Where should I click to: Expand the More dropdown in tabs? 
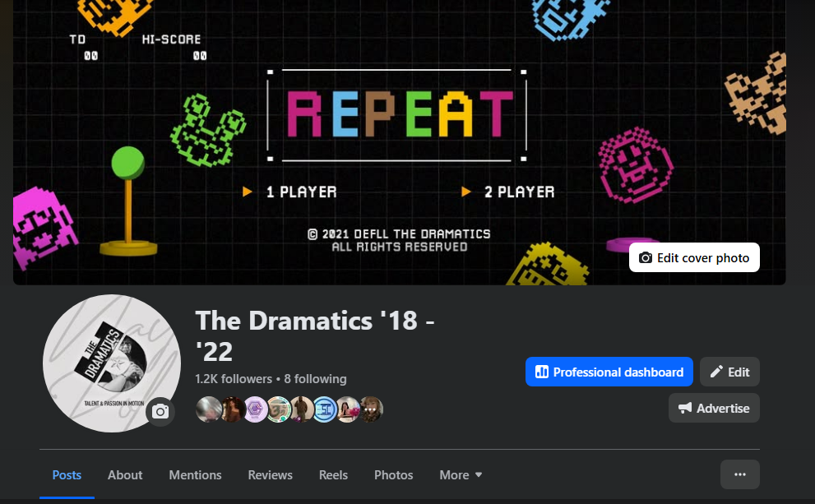click(461, 475)
